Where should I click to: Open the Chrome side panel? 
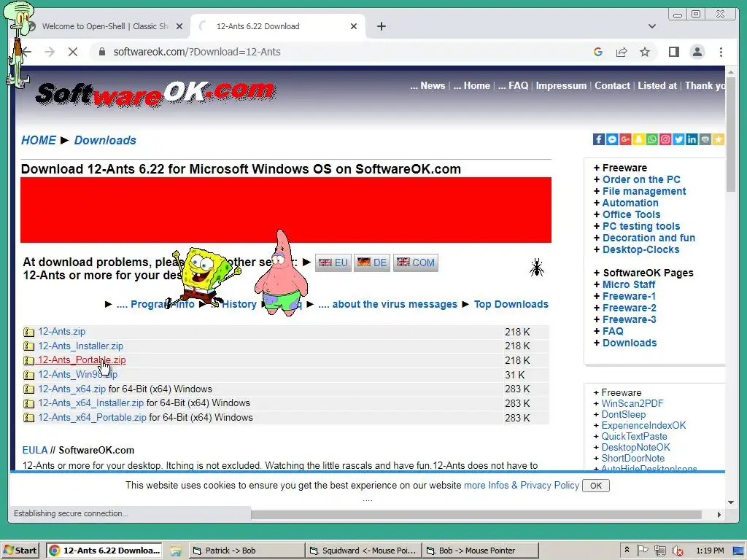coord(673,52)
